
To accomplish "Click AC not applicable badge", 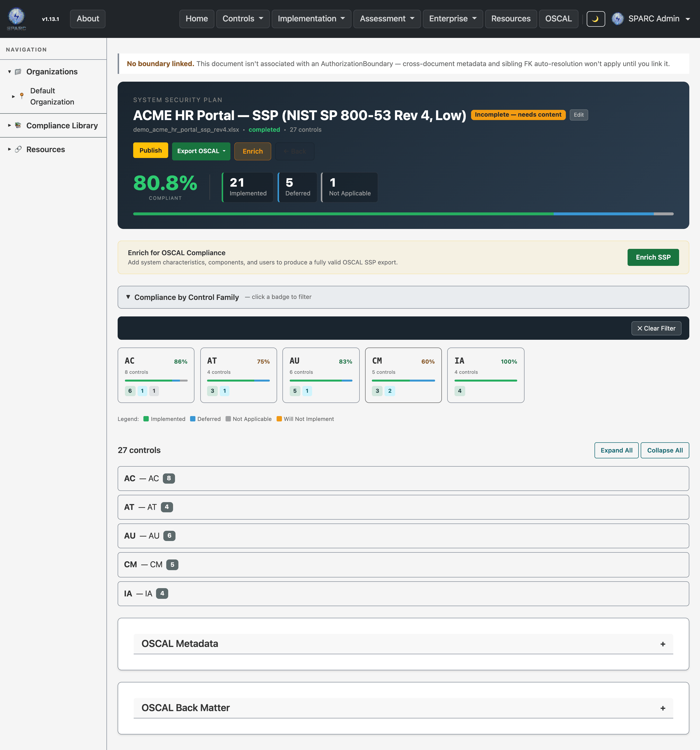I will point(154,391).
